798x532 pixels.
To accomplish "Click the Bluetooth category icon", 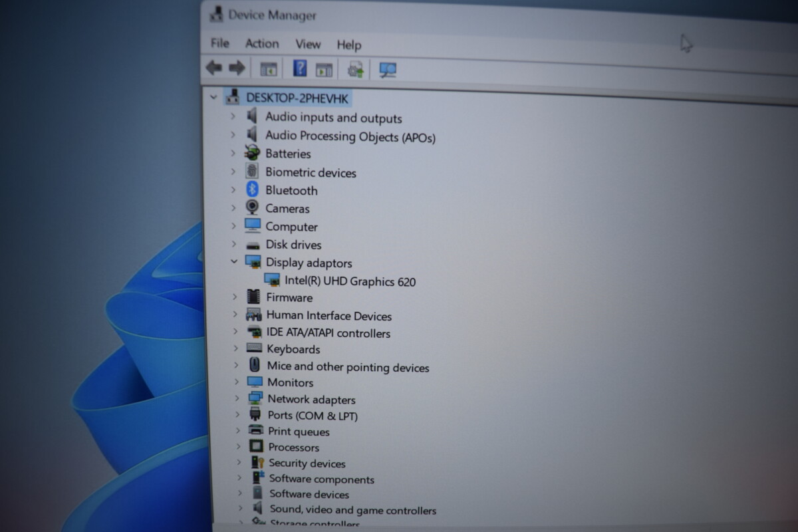I will (x=252, y=189).
